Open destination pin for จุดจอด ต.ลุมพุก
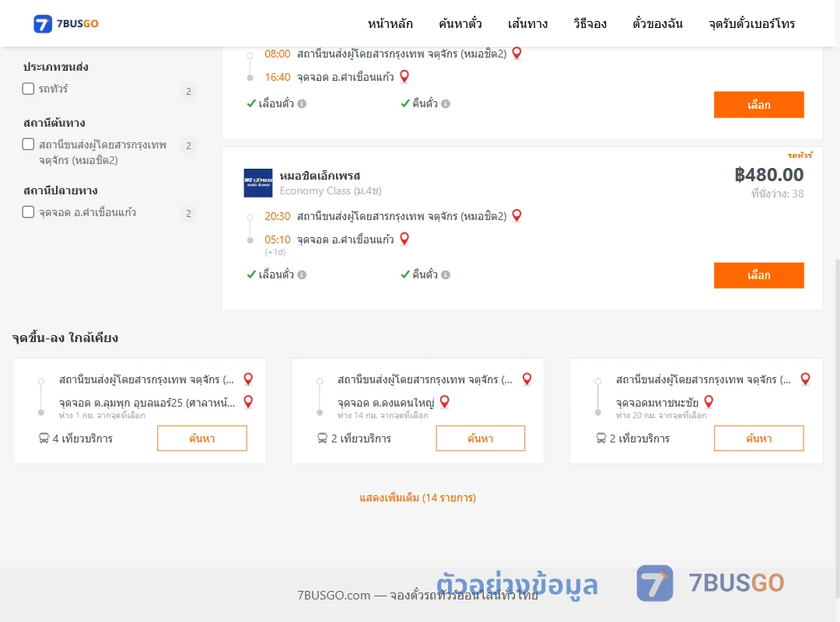 click(x=248, y=401)
